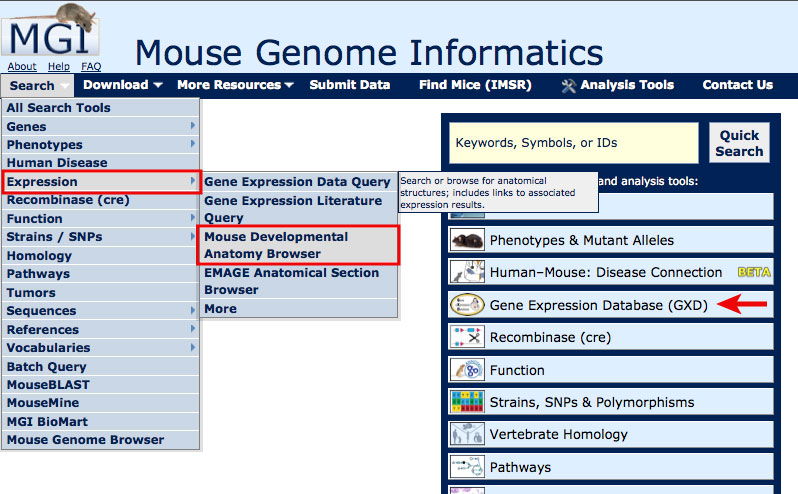798x494 pixels.
Task: Expand the Genes submenu arrow
Action: tap(192, 126)
